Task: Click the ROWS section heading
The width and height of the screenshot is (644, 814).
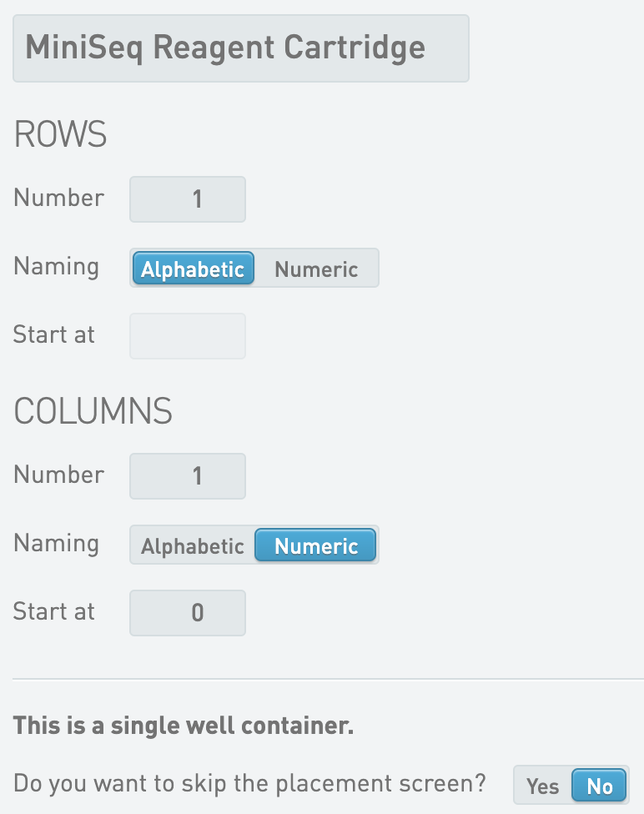Action: (x=61, y=135)
